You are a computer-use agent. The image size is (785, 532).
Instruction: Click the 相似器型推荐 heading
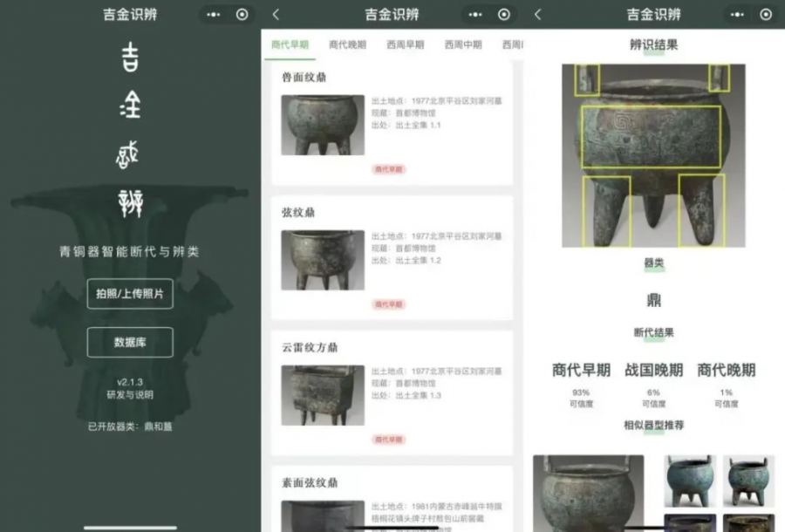[654, 426]
